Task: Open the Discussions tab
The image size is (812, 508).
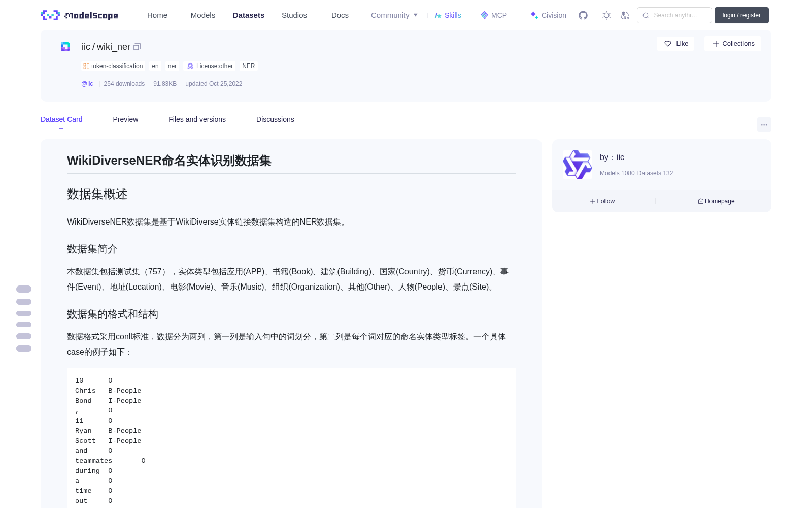Action: pyautogui.click(x=275, y=119)
